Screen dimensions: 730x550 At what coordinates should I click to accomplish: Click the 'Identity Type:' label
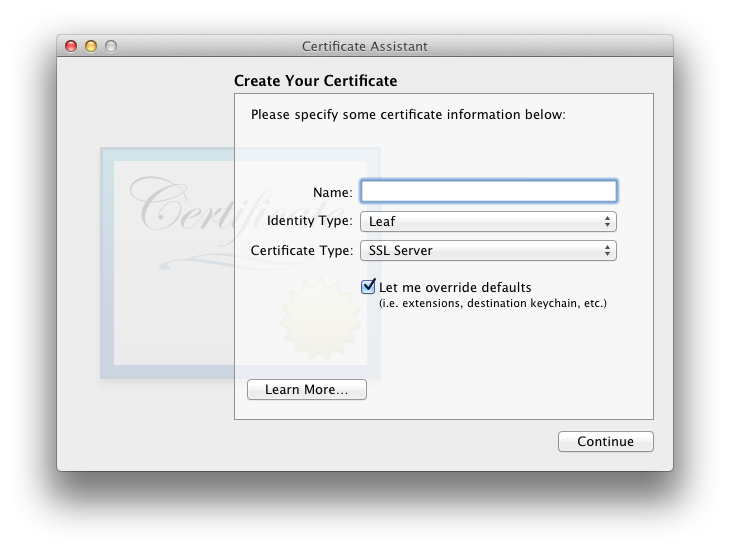(310, 221)
